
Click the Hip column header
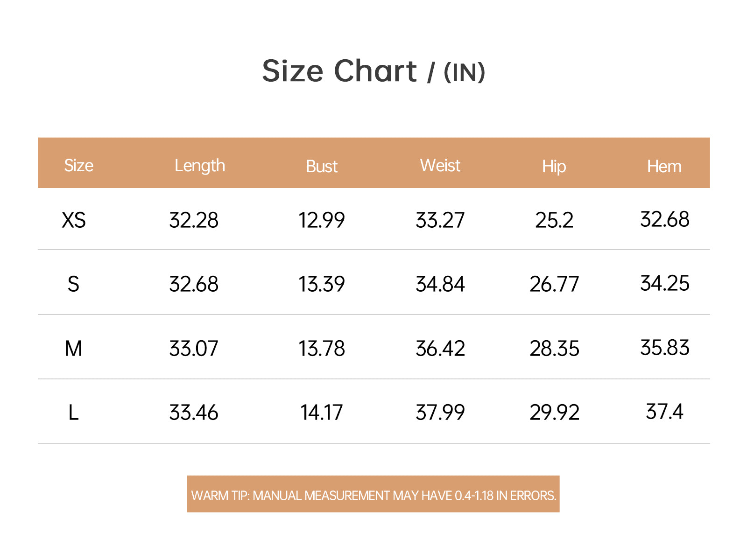click(x=554, y=167)
